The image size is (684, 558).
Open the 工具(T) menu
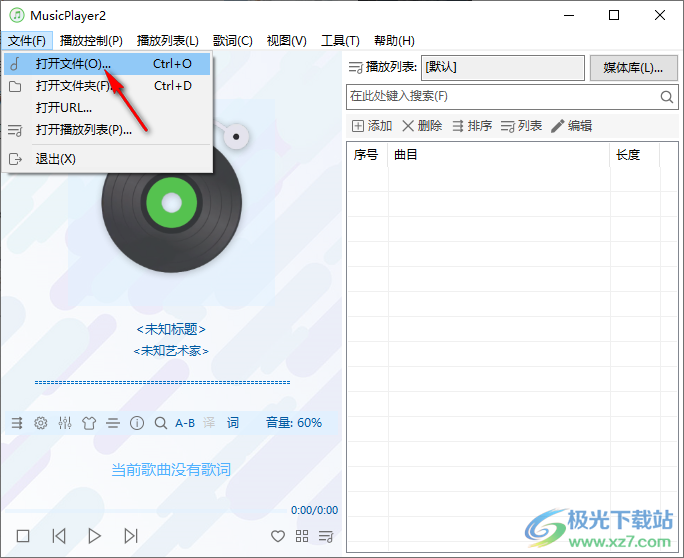340,41
